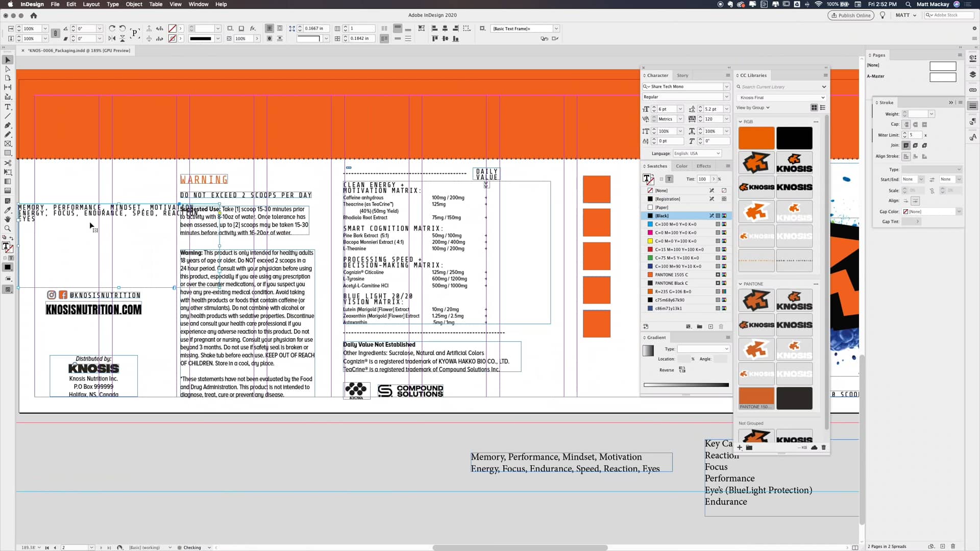This screenshot has width=980, height=551.
Task: Select the Scissors tool
Action: click(8, 163)
